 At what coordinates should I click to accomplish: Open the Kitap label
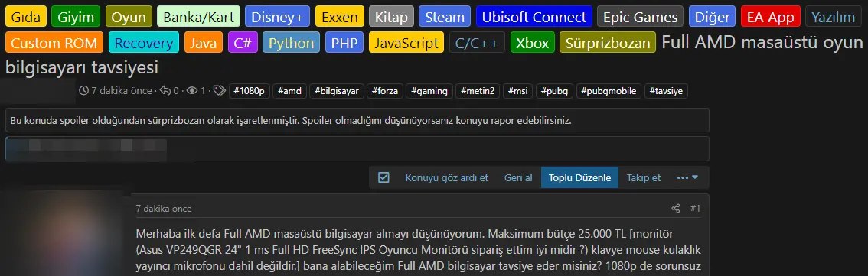[391, 17]
